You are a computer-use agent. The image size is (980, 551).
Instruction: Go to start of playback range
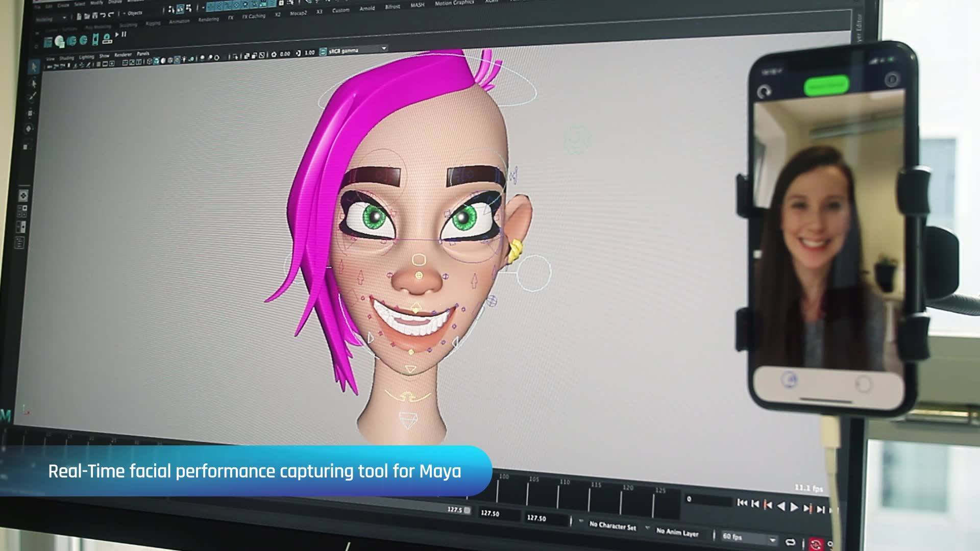coord(742,503)
